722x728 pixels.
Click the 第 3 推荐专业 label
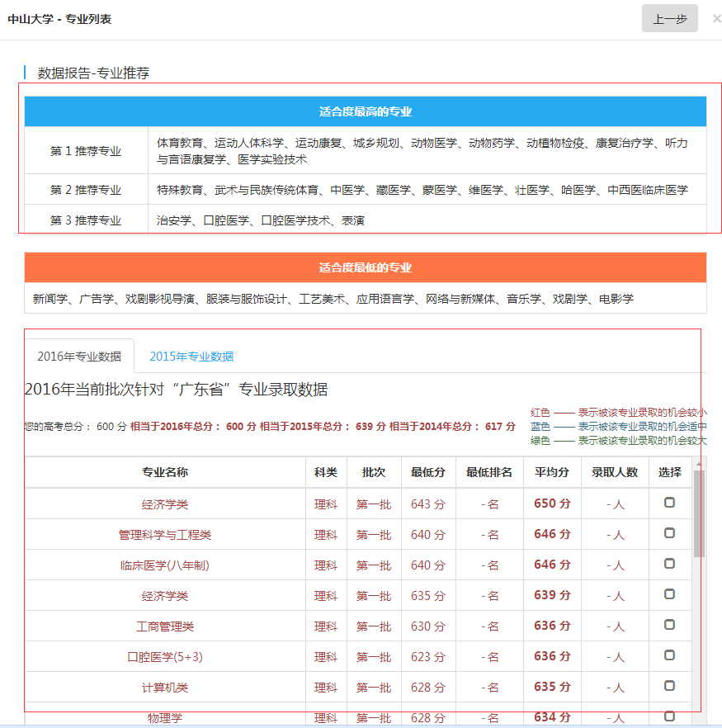pyautogui.click(x=86, y=220)
